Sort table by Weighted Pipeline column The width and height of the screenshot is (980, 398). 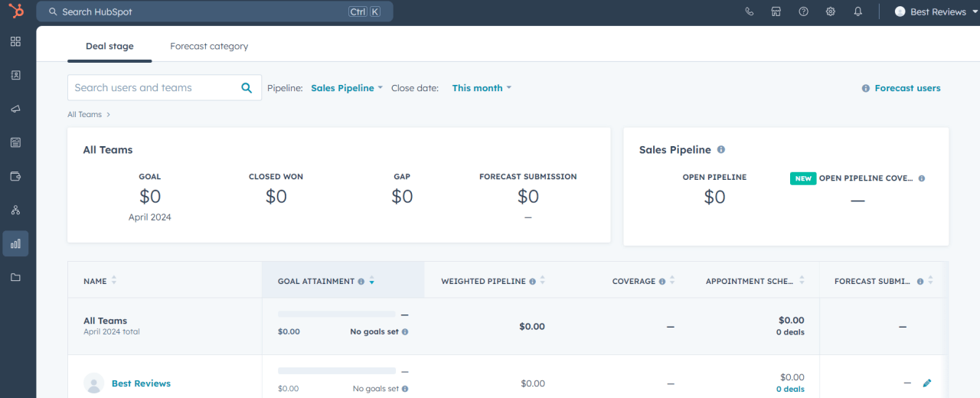[542, 281]
